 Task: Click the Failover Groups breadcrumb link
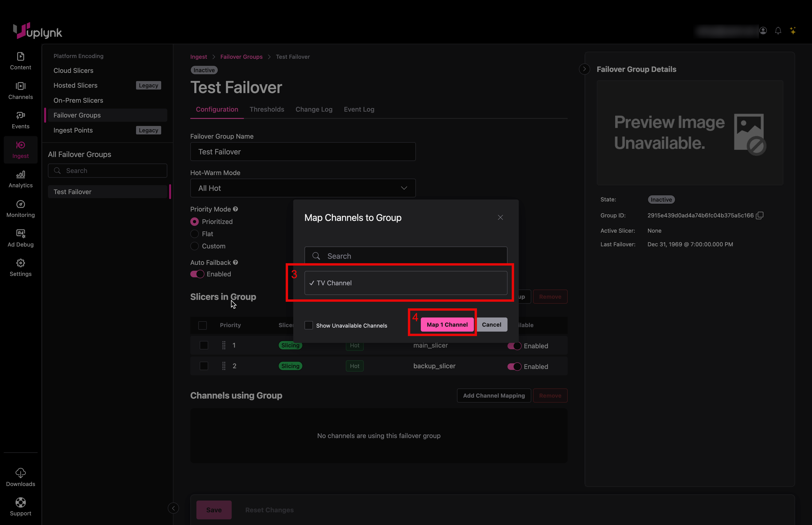(x=241, y=57)
